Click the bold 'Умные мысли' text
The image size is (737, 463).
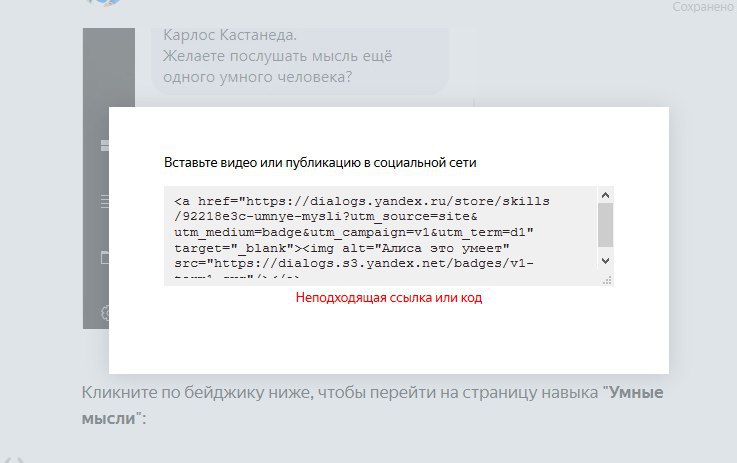(x=372, y=405)
